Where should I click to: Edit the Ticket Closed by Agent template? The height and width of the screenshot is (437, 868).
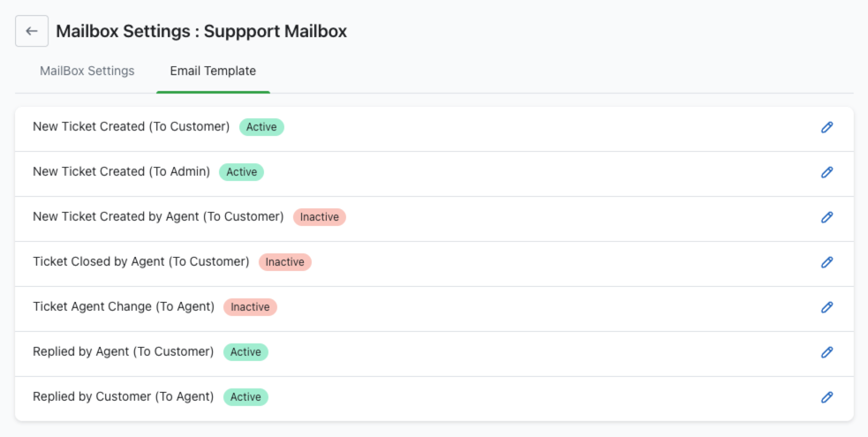click(826, 262)
